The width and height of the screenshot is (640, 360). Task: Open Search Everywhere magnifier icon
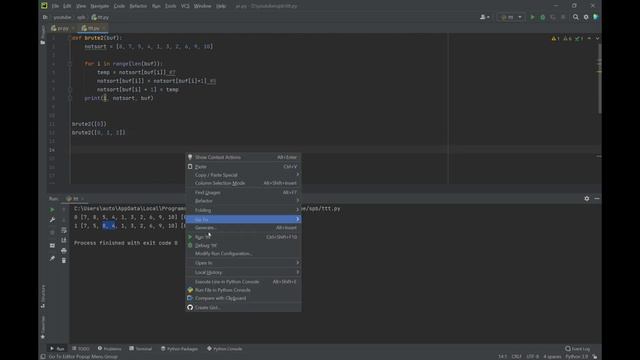[x=576, y=17]
